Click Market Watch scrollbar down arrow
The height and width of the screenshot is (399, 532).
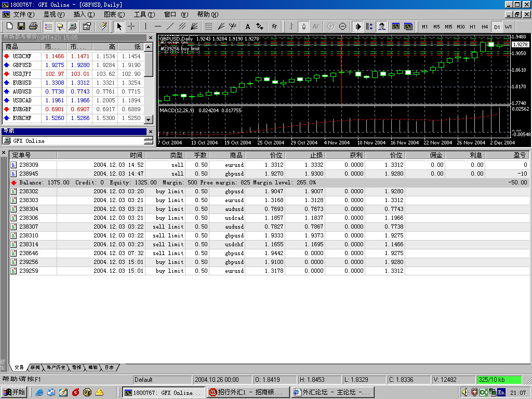tap(149, 119)
